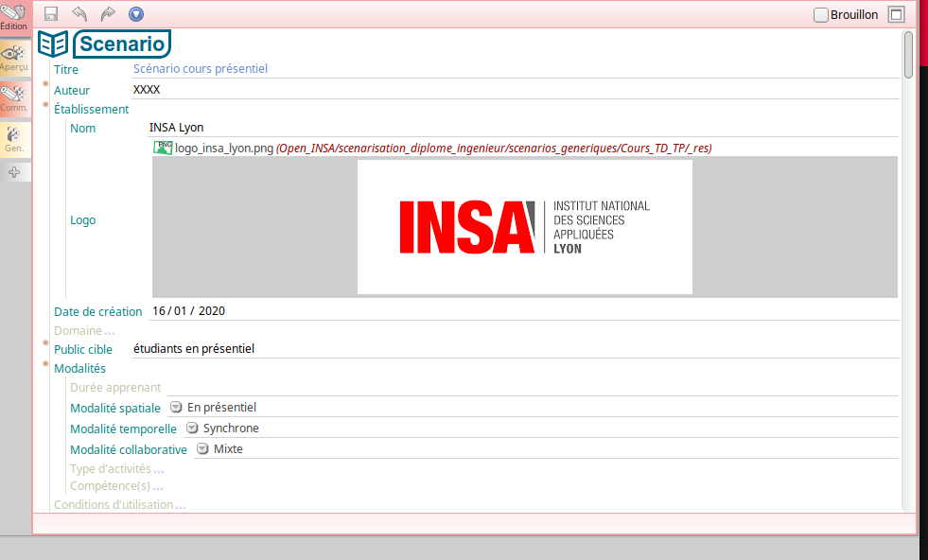Viewport: 928px width, 560px height.
Task: Open the Gen. tab
Action: tap(15, 140)
